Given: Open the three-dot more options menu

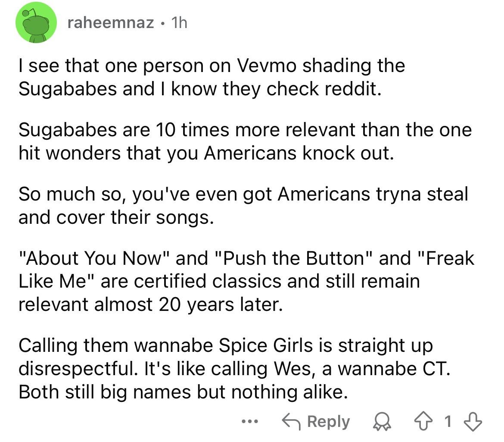Looking at the screenshot, I should tap(250, 421).
